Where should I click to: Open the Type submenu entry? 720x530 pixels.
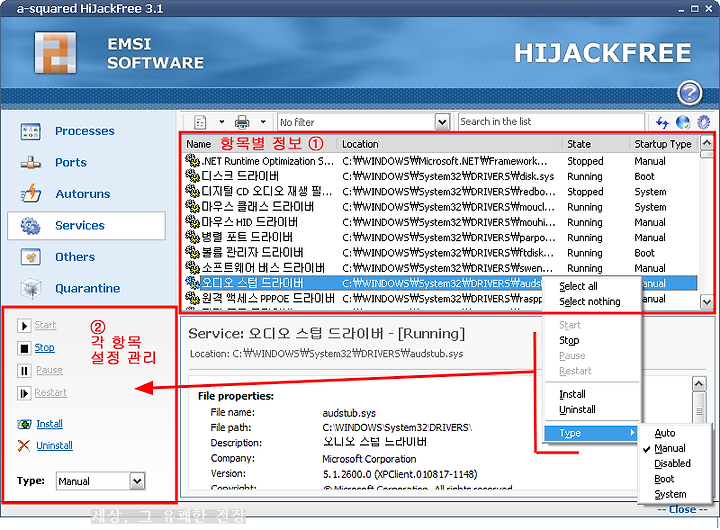tap(591, 433)
